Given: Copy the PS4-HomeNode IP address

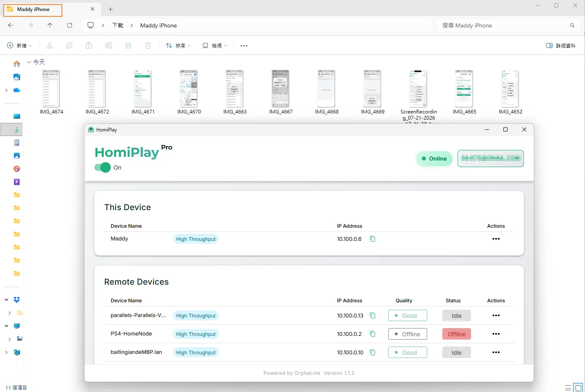Looking at the screenshot, I should click(373, 334).
